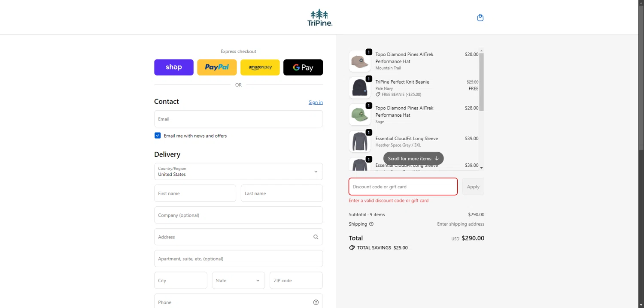Click the struck-through $25.00 beanie price
Image resolution: width=644 pixels, height=308 pixels.
click(472, 82)
